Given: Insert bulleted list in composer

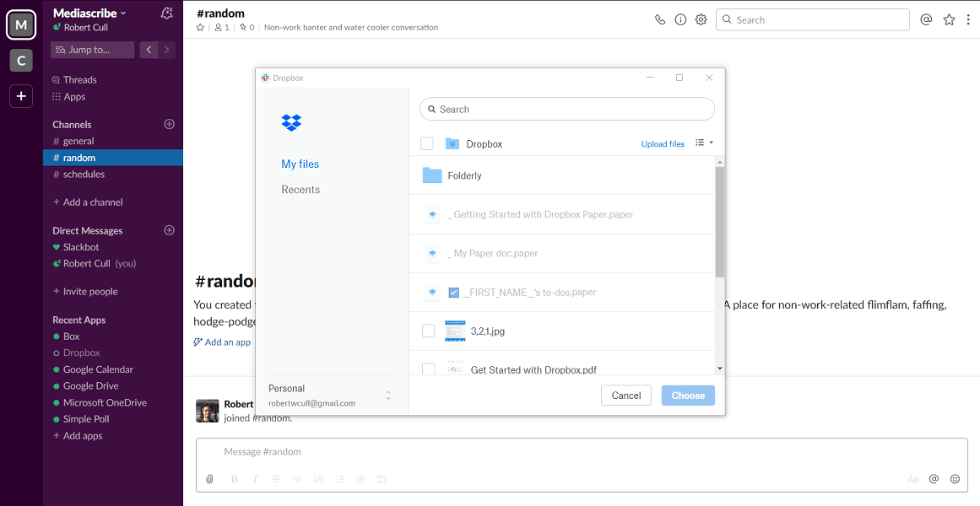Looking at the screenshot, I should [x=340, y=479].
